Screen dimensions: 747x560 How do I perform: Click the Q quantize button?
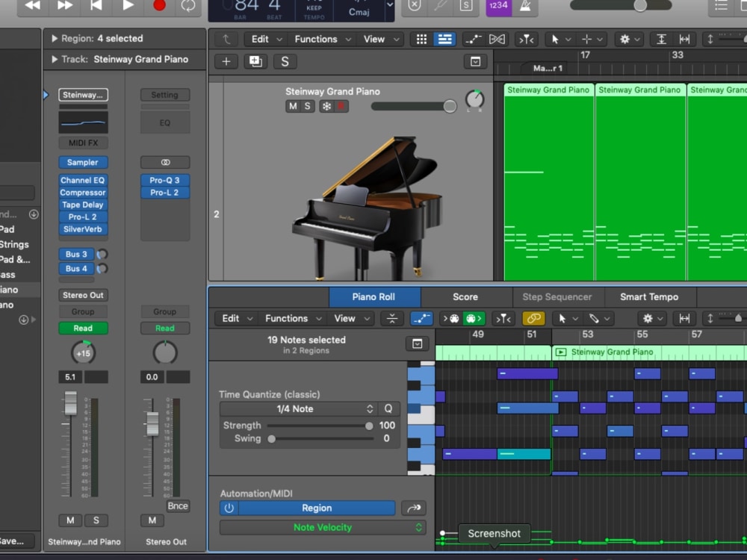click(x=388, y=409)
